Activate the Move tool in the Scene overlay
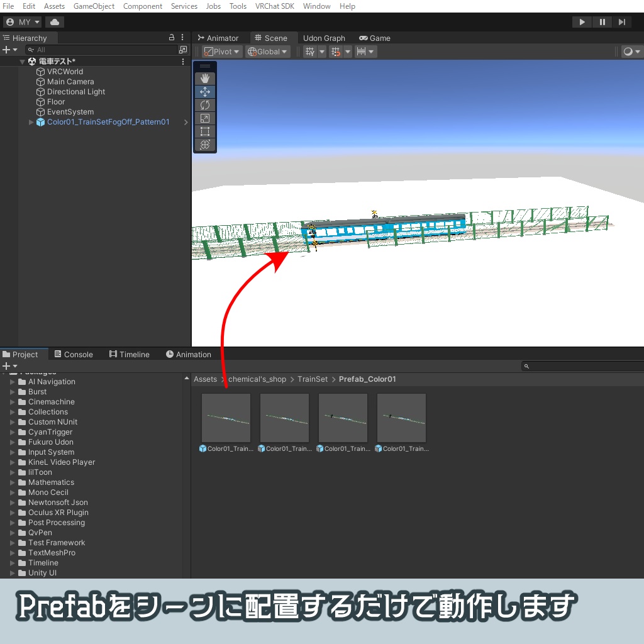 [205, 91]
